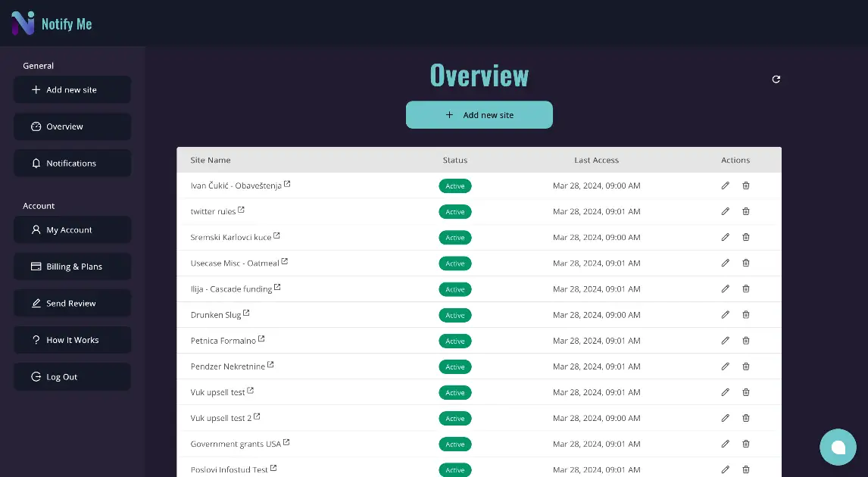The height and width of the screenshot is (477, 868).
Task: Delete the "Pendzer Nekretnine" site
Action: (x=746, y=366)
